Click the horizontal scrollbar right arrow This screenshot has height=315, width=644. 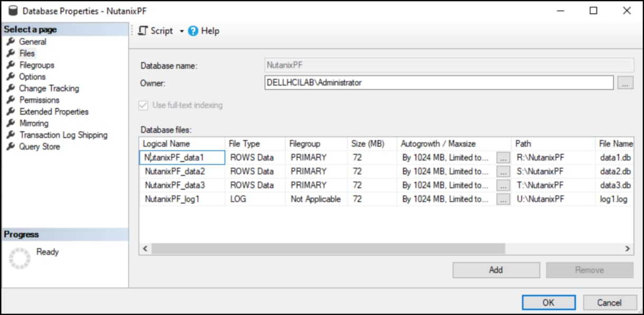pos(627,249)
